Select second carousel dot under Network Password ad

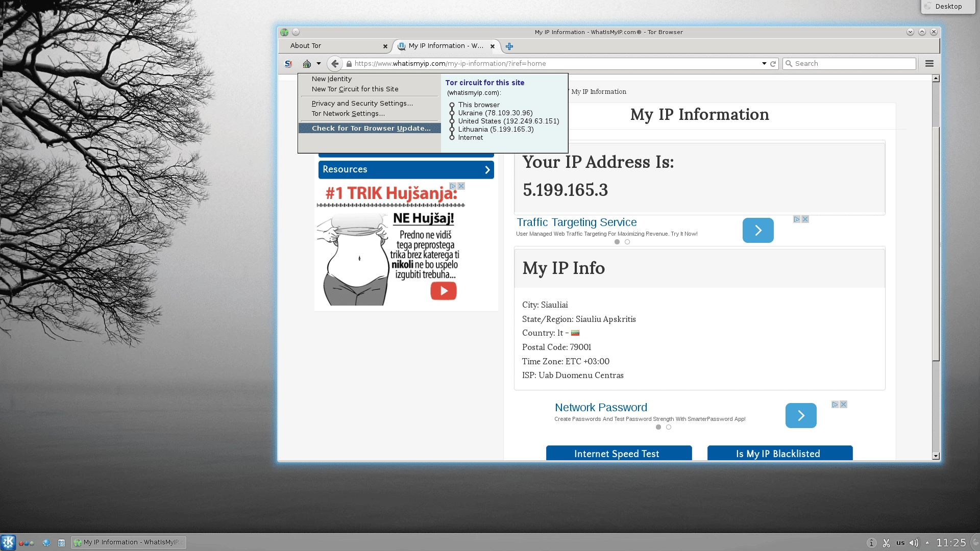(669, 428)
